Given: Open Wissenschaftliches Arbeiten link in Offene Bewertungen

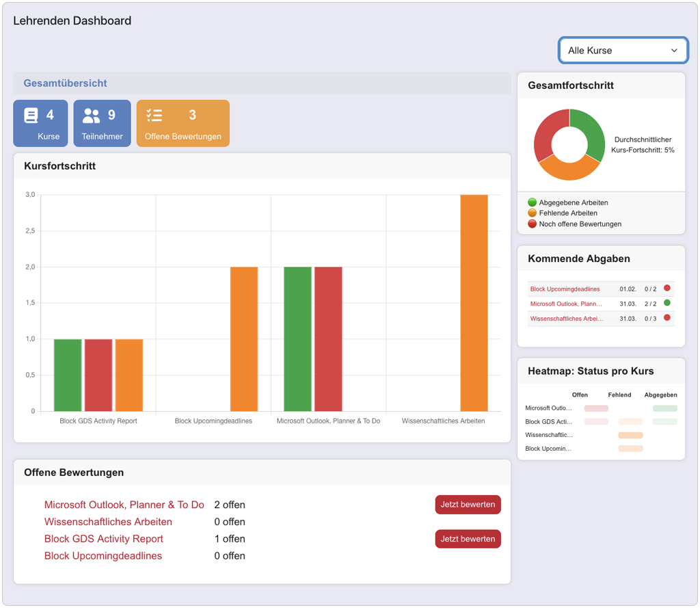Looking at the screenshot, I should 108,522.
